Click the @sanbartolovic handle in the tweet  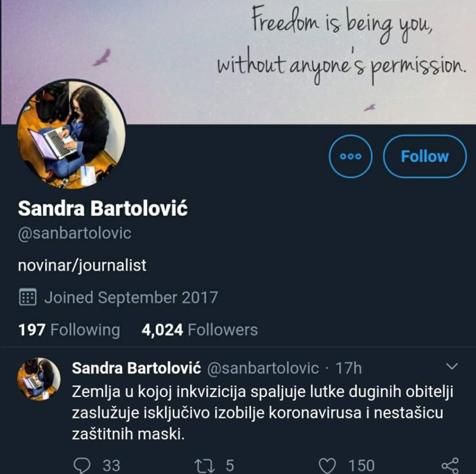pos(263,368)
